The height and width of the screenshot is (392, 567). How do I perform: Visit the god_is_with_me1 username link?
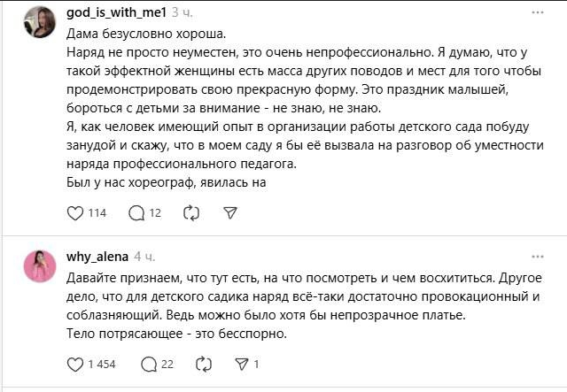click(x=116, y=13)
